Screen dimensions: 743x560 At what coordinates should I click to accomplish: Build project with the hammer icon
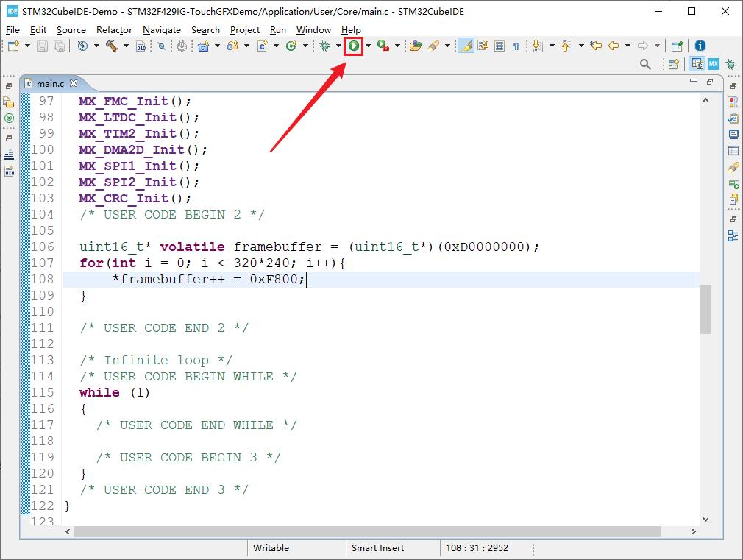tap(111, 46)
